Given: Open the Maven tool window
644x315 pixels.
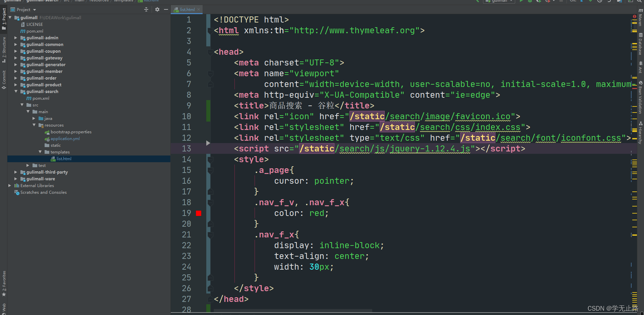Looking at the screenshot, I should tap(640, 17).
